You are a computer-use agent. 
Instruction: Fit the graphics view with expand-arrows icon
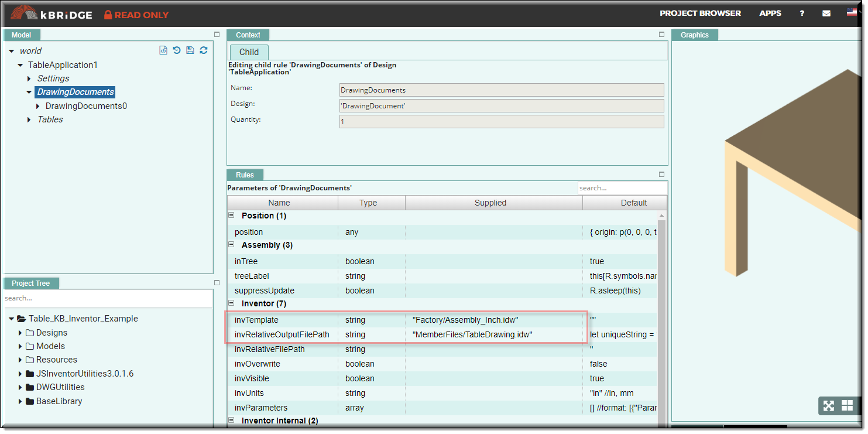click(x=829, y=405)
